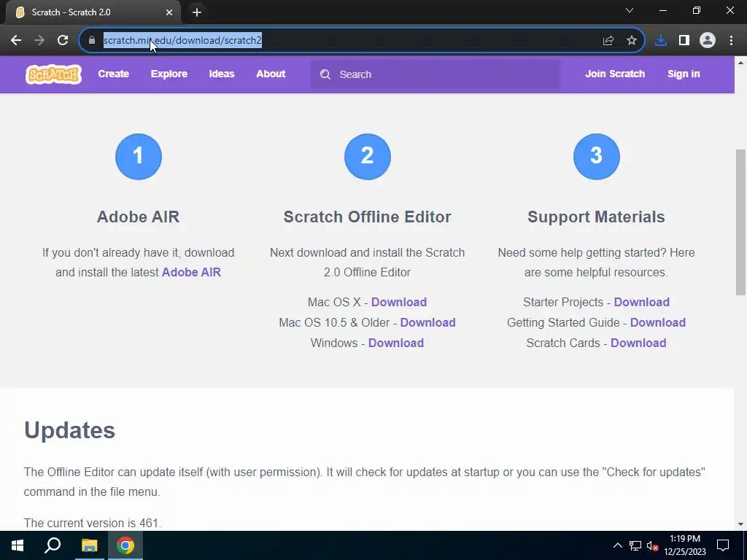Open the taskbar clock and date
Image resolution: width=747 pixels, height=560 pixels.
685,545
